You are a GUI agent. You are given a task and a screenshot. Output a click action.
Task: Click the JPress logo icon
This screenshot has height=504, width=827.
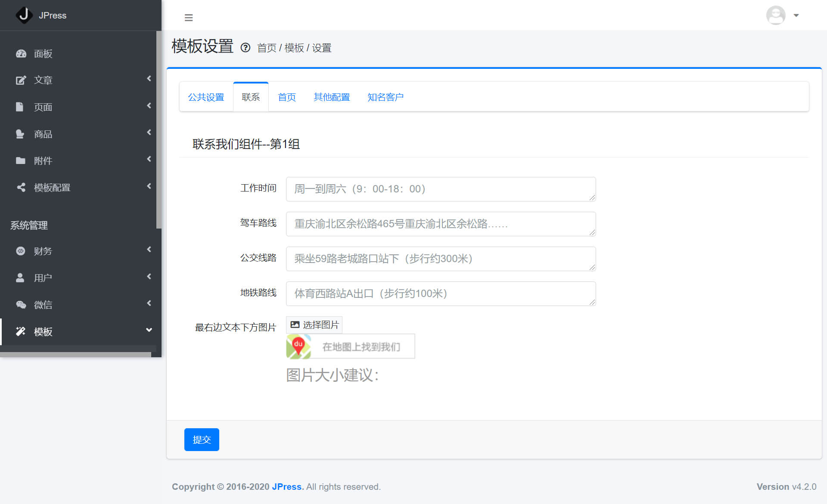[x=24, y=15]
